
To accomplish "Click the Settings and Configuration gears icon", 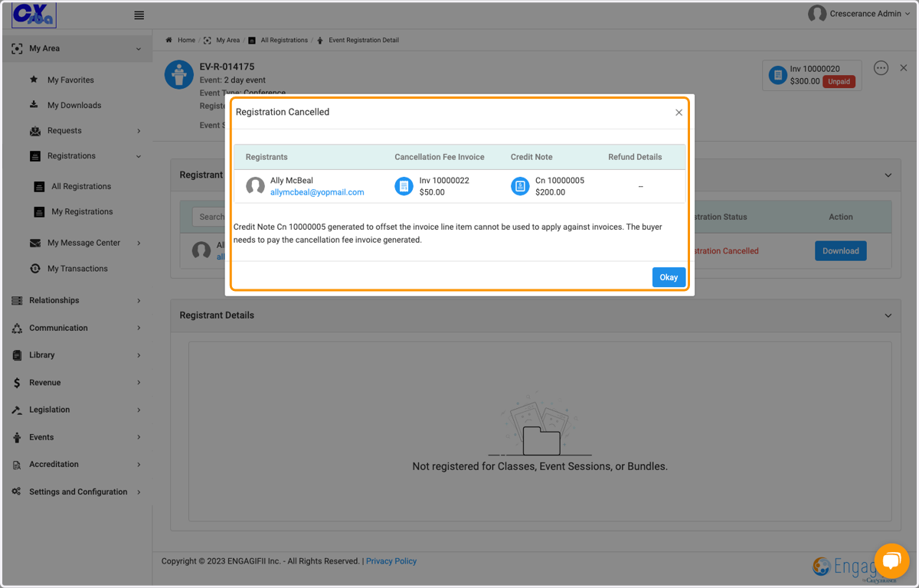I will pyautogui.click(x=17, y=492).
